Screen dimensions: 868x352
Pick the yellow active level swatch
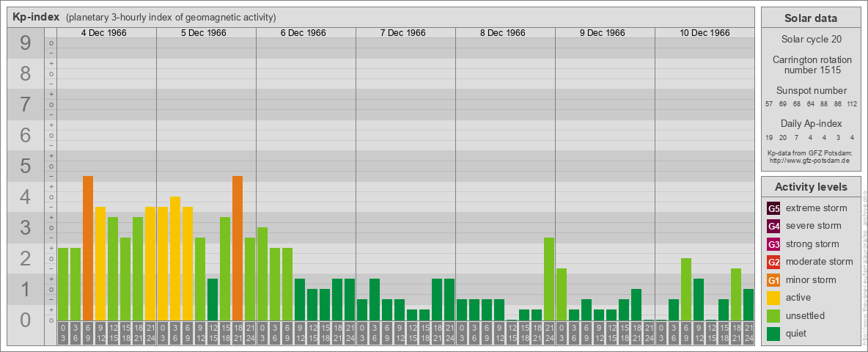click(773, 298)
